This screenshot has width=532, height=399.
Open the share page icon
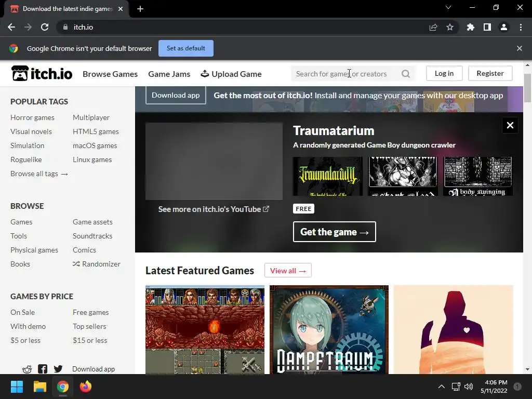pos(433,27)
